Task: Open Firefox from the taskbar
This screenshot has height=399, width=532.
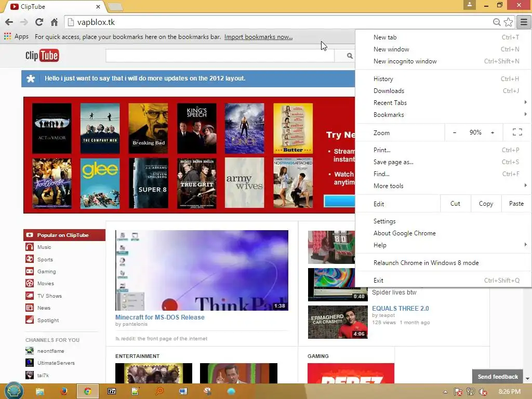Action: (63, 391)
